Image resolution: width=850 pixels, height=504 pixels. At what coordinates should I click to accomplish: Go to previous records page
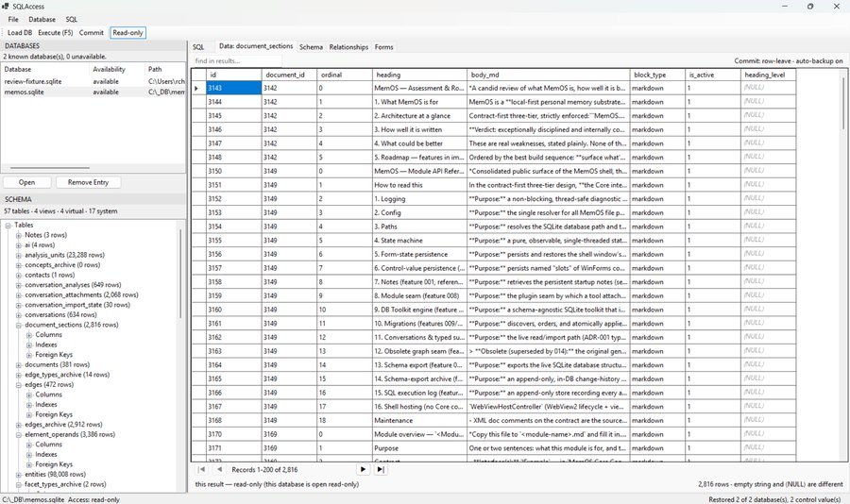[x=219, y=470]
